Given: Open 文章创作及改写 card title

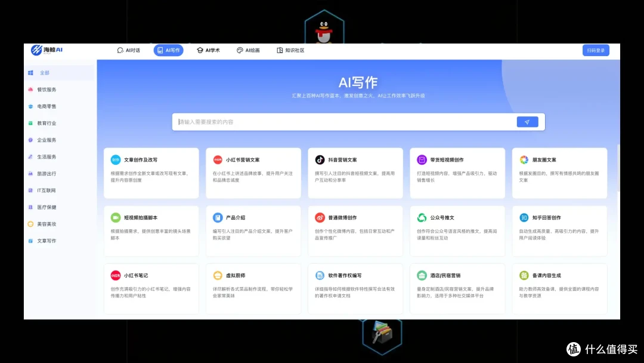Looking at the screenshot, I should (141, 160).
